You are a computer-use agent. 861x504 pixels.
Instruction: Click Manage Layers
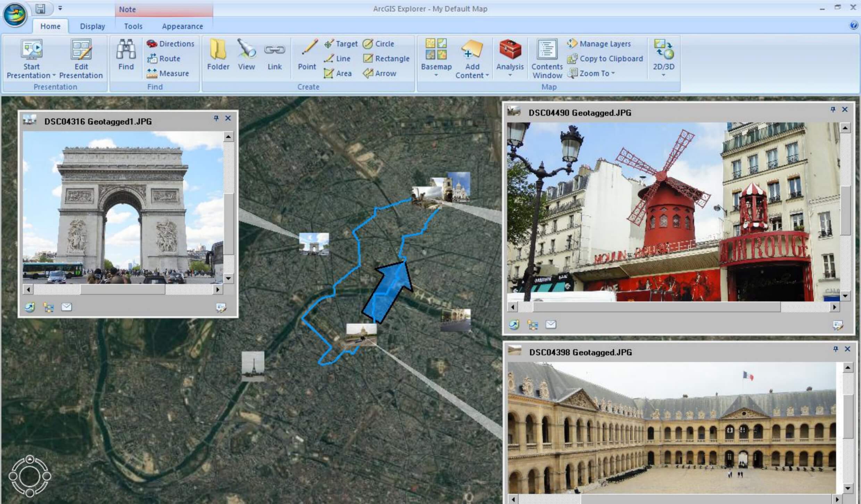click(599, 44)
